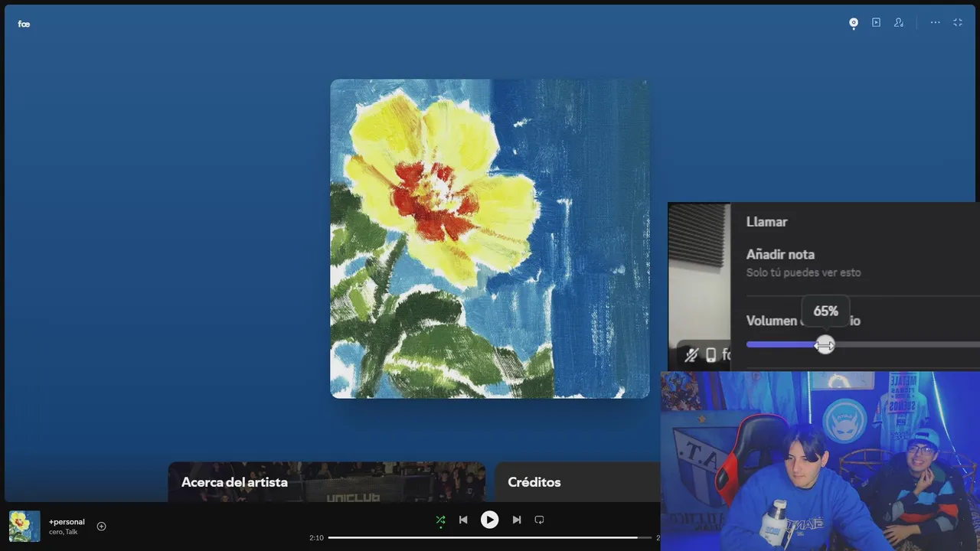Click the 2:10 elapsed time label
This screenshot has width=980, height=551.
[316, 538]
